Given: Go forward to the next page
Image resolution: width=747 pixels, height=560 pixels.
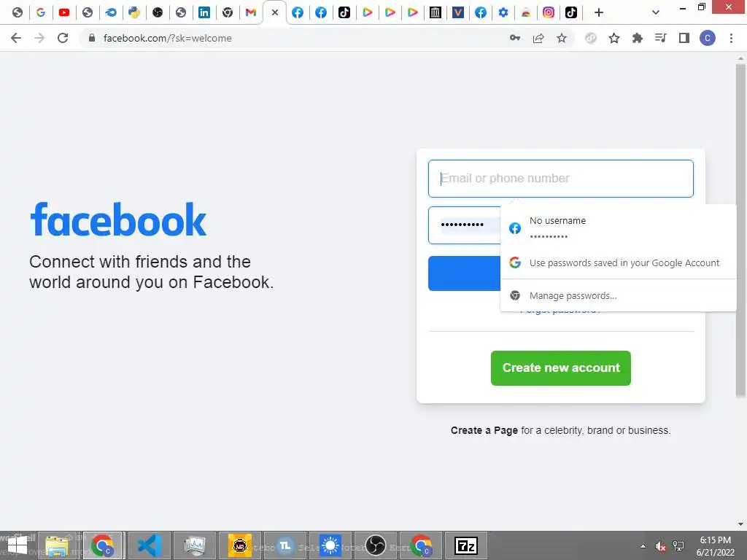Looking at the screenshot, I should pos(39,38).
